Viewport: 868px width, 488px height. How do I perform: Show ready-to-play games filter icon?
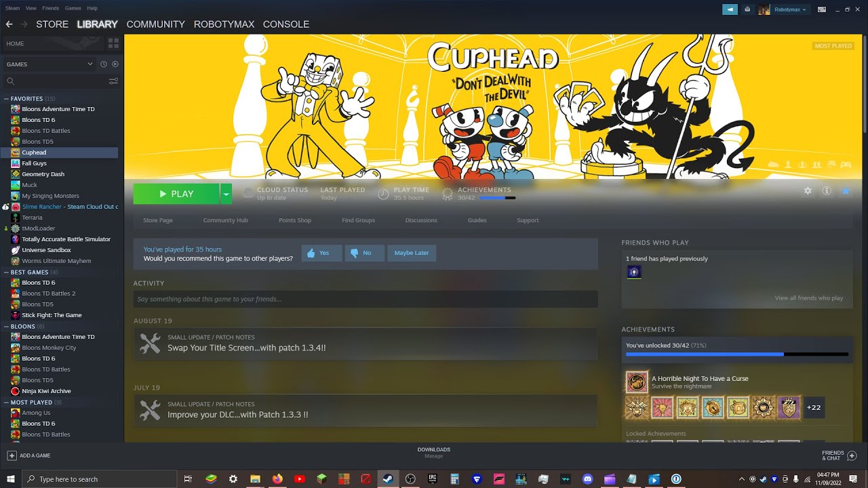[x=115, y=64]
